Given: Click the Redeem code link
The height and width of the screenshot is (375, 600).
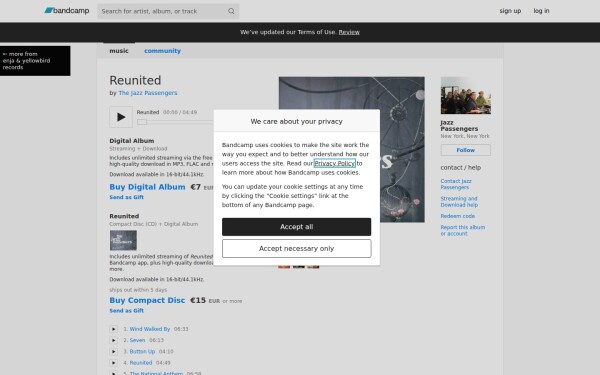Looking at the screenshot, I should tap(458, 216).
